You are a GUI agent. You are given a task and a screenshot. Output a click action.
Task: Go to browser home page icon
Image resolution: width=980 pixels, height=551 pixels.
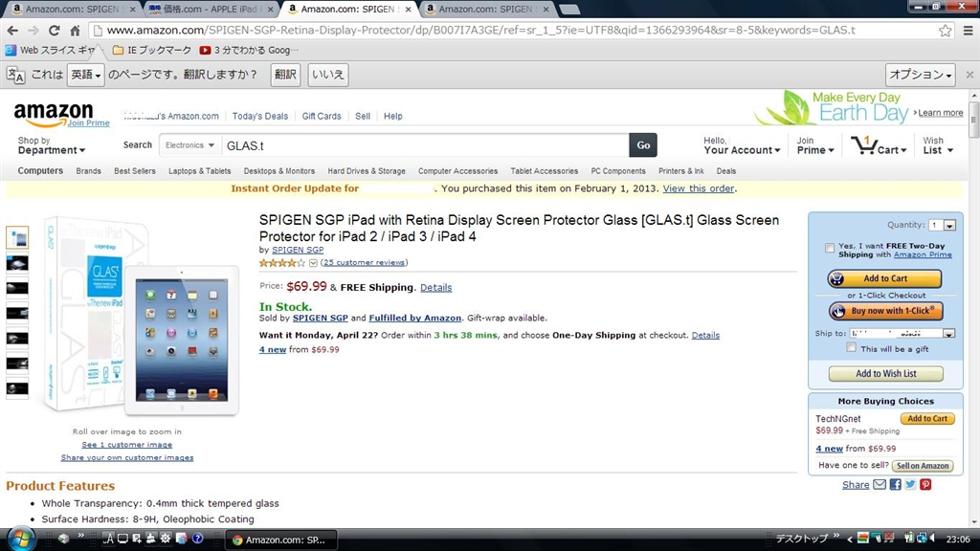point(75,30)
